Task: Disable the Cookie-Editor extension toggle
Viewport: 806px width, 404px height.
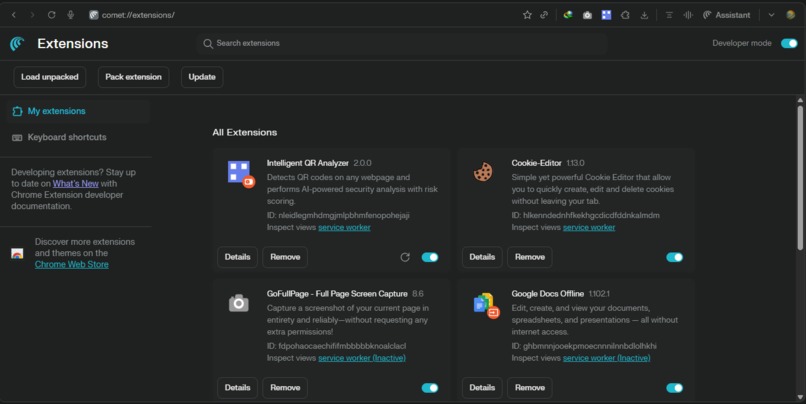Action: point(674,257)
